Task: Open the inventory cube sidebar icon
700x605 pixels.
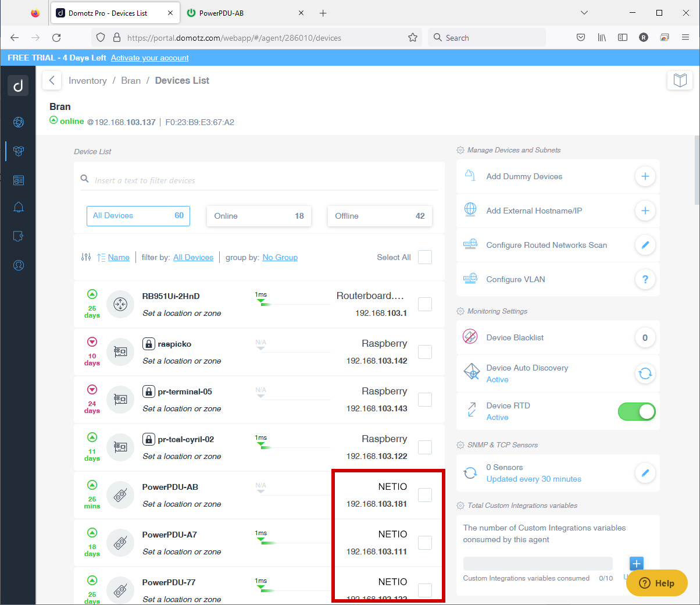Action: [x=19, y=151]
